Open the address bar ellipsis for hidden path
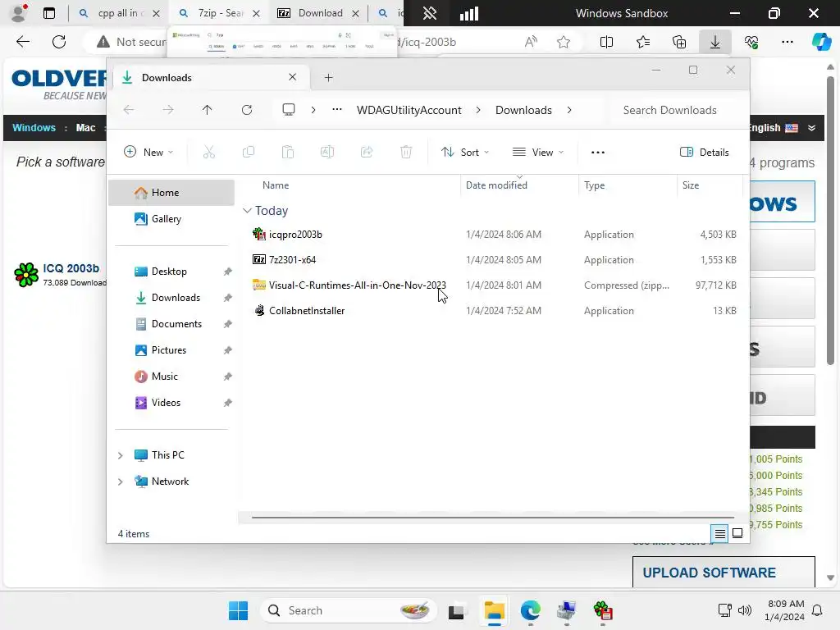This screenshot has width=840, height=630. [x=337, y=109]
